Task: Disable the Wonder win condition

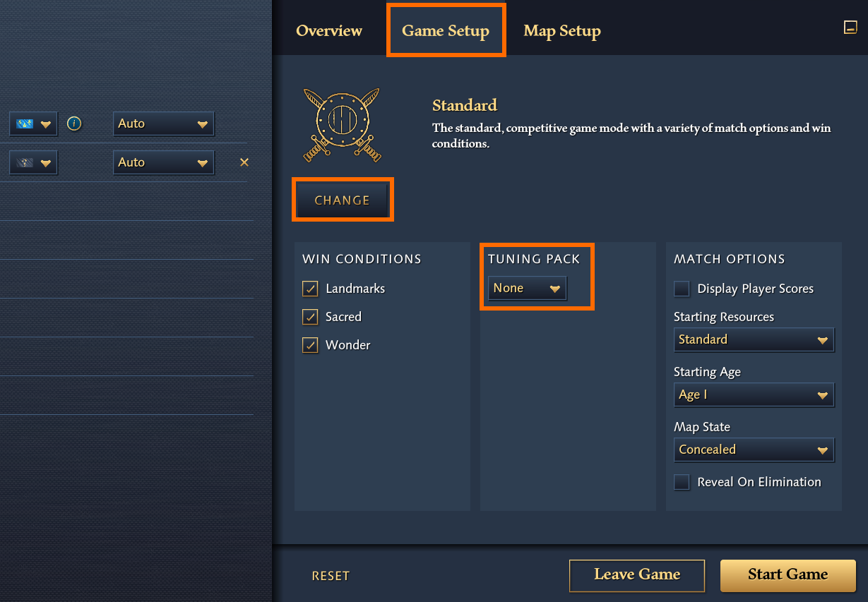Action: coord(310,345)
